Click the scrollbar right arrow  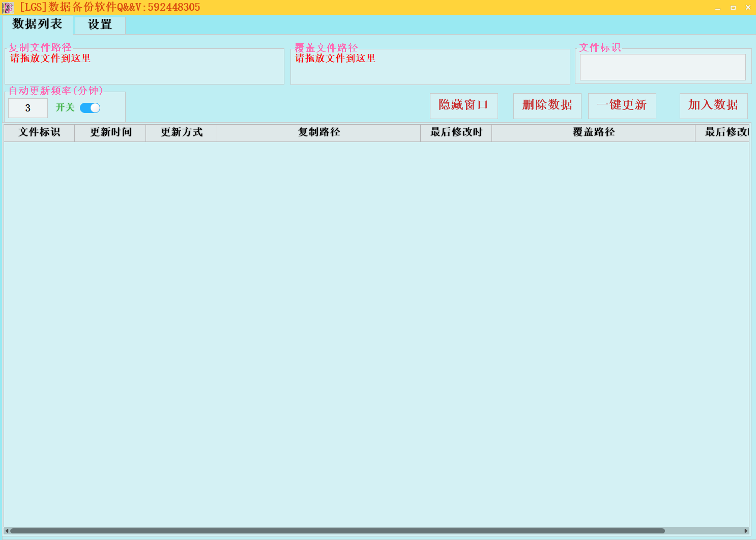[x=746, y=531]
